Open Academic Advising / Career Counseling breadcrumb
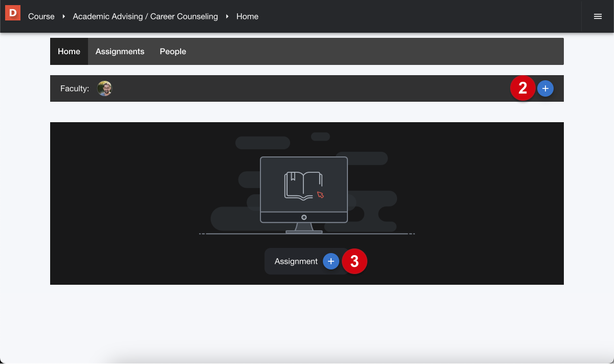The image size is (614, 364). 145,16
